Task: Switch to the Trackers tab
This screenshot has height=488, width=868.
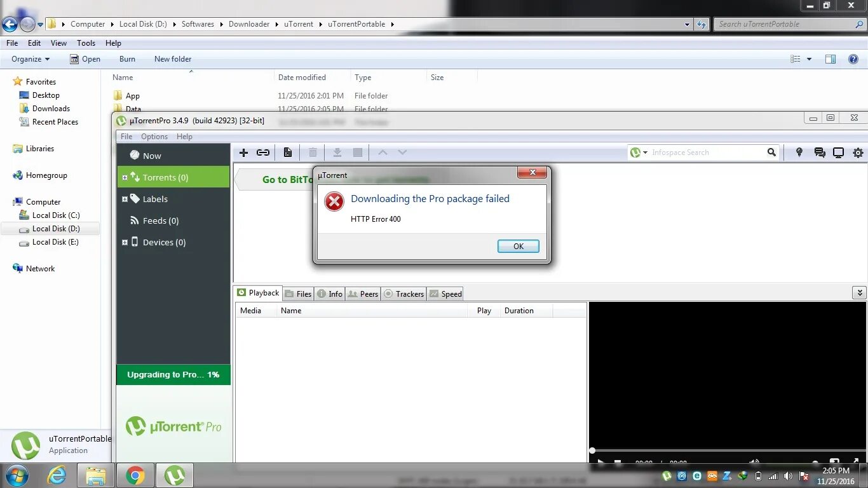Action: (x=403, y=294)
